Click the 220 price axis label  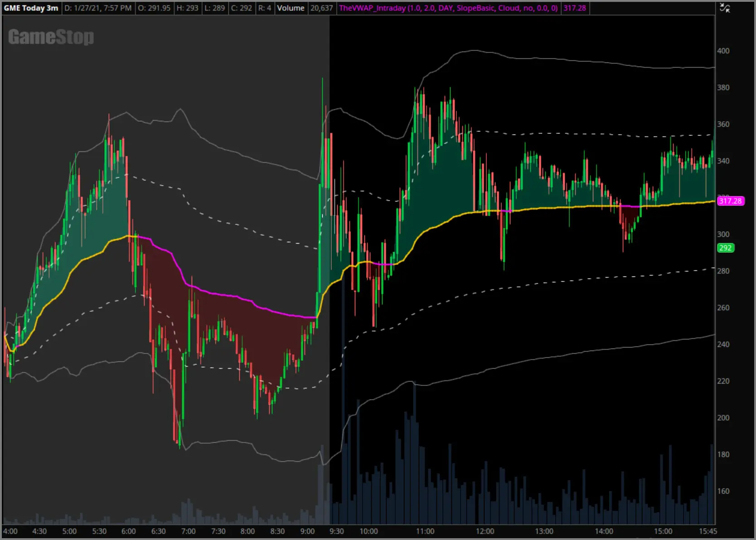(723, 381)
